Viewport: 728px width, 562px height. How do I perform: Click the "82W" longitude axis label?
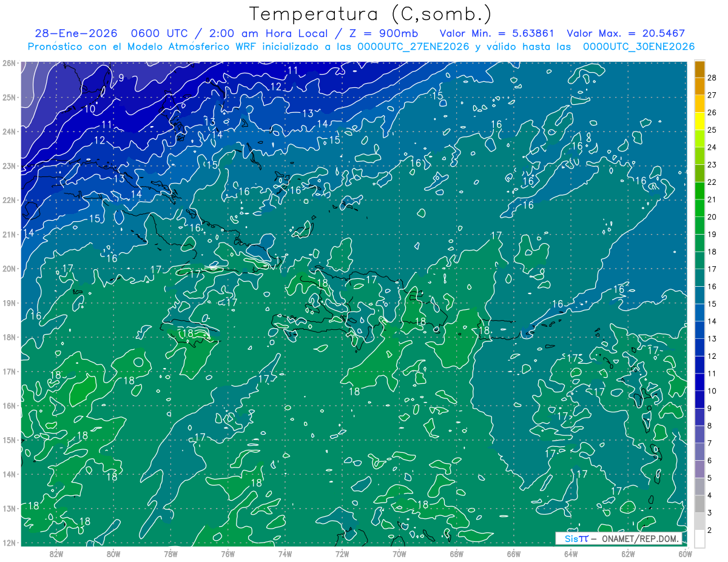56,554
